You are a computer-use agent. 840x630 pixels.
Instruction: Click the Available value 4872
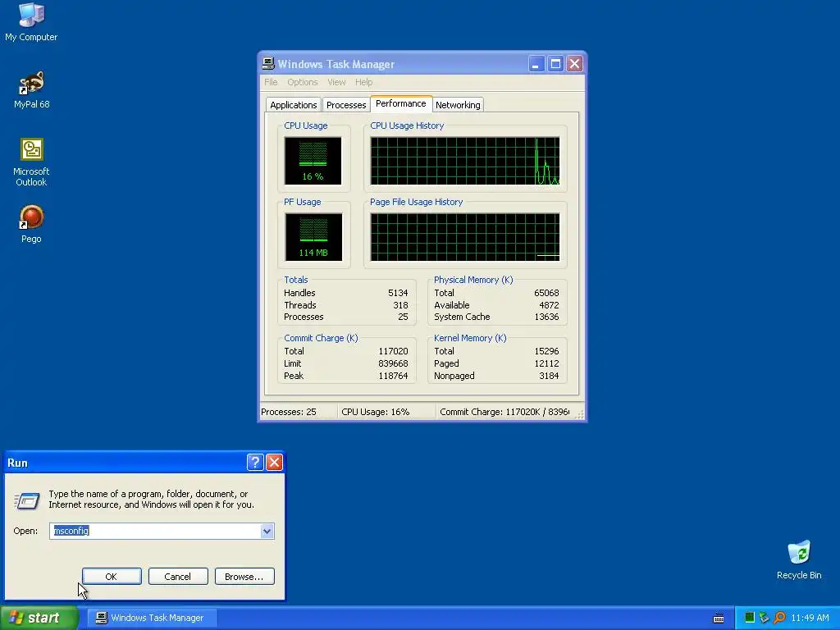pos(549,305)
